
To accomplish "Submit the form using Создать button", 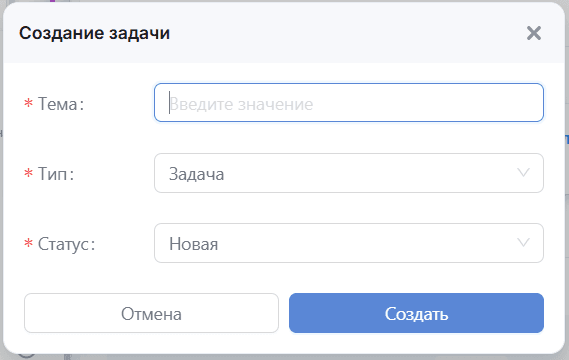I will pyautogui.click(x=416, y=313).
